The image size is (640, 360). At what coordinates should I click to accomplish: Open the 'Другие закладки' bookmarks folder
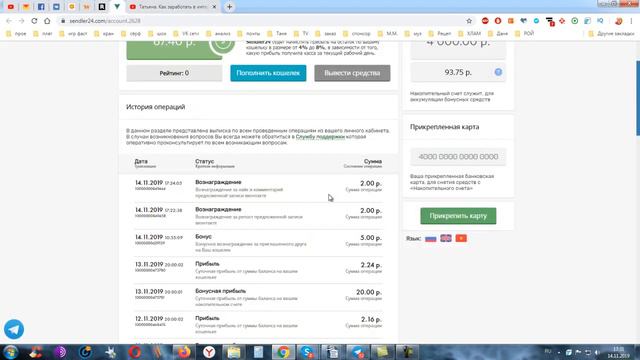[611, 33]
